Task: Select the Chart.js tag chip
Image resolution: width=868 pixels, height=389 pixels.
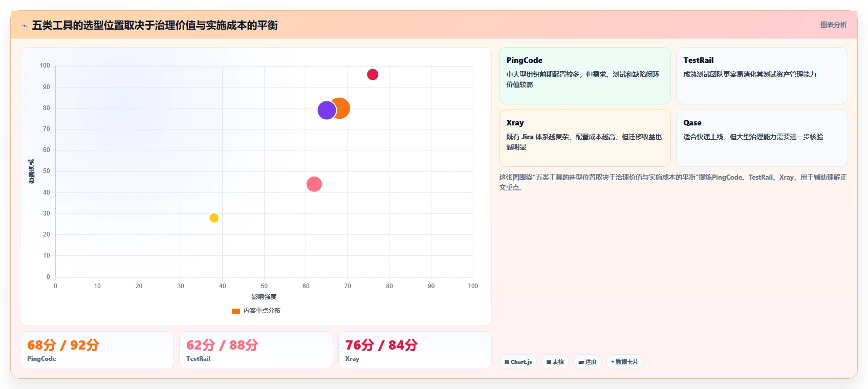Action: click(x=518, y=362)
